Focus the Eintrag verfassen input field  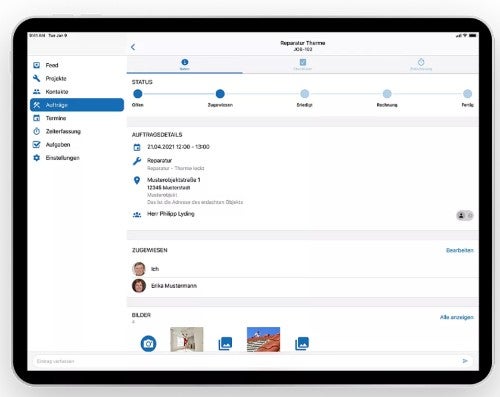(x=246, y=361)
